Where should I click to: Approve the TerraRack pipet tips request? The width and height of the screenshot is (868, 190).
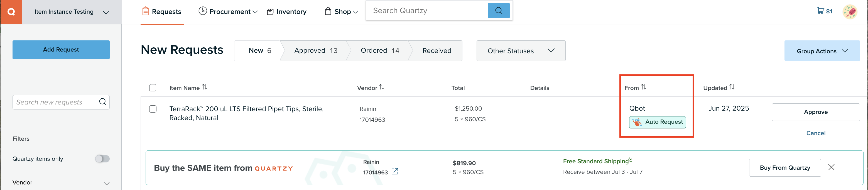[x=815, y=112]
